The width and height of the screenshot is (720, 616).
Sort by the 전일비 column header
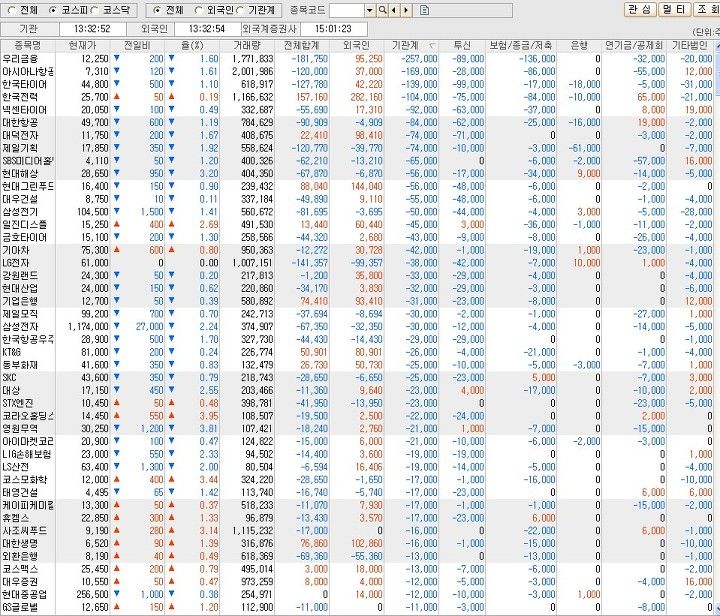pyautogui.click(x=137, y=45)
